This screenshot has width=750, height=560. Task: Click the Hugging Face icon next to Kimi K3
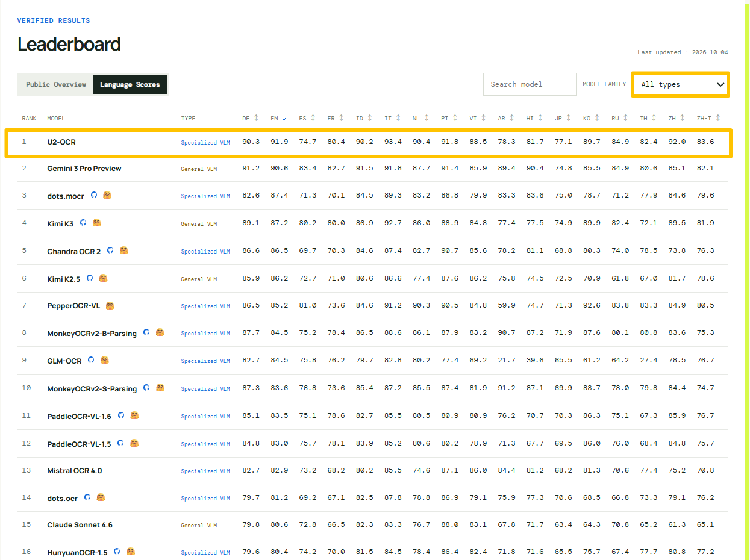[x=96, y=223]
